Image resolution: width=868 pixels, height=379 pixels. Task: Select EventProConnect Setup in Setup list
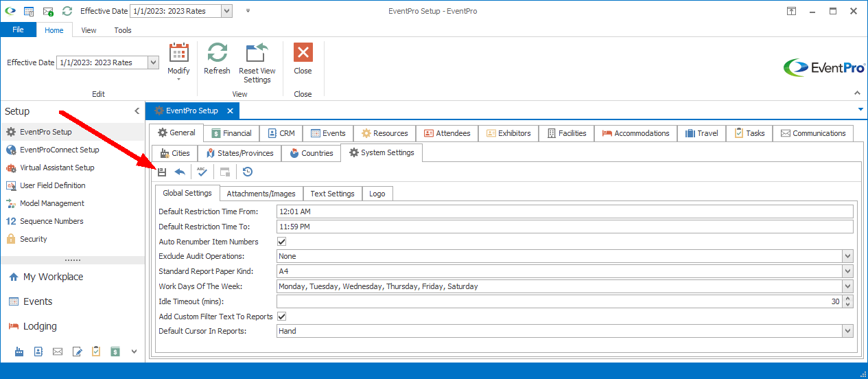click(73, 150)
